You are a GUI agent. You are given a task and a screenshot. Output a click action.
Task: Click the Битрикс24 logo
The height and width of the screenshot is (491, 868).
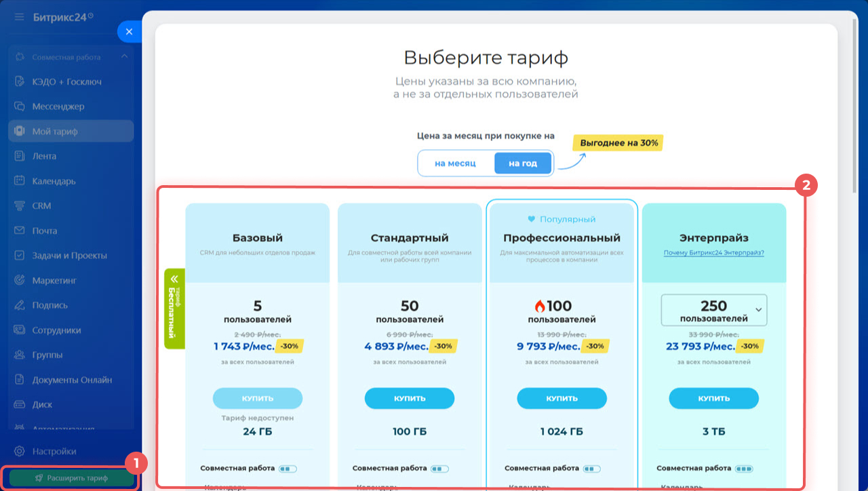coord(63,17)
